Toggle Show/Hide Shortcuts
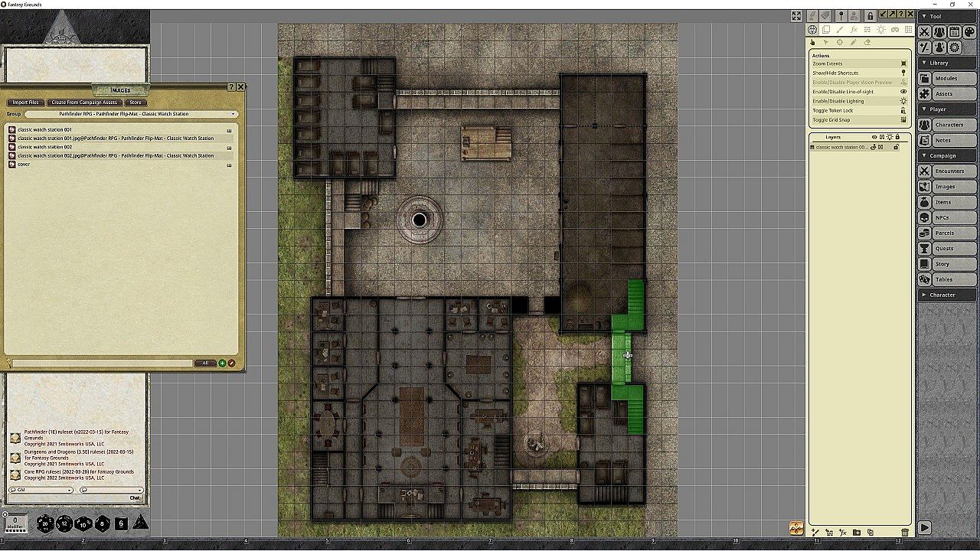Viewport: 980px width, 551px height. coord(859,73)
